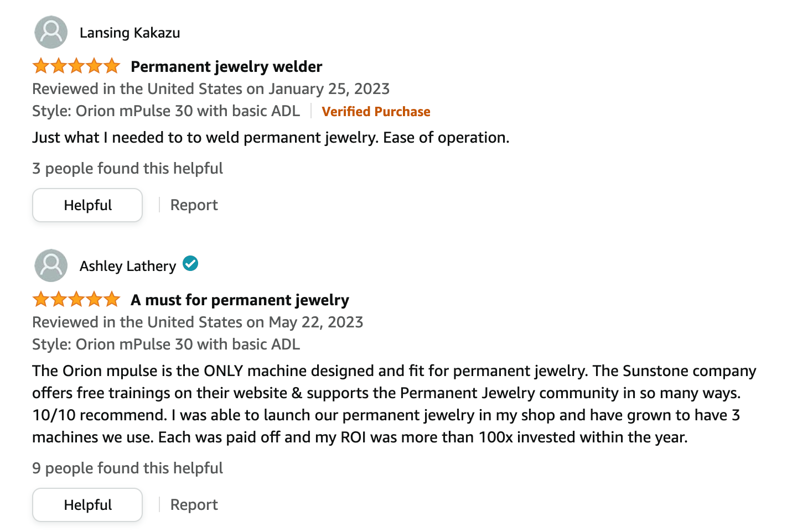Click the Style text on Lansing Kakazu's review
The height and width of the screenshot is (532, 787).
click(166, 111)
